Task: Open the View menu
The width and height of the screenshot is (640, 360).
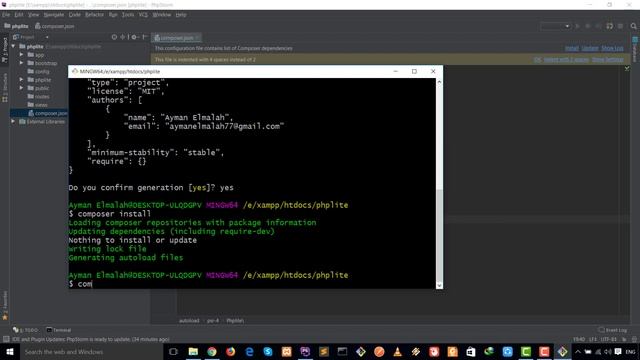Action: 33,15
